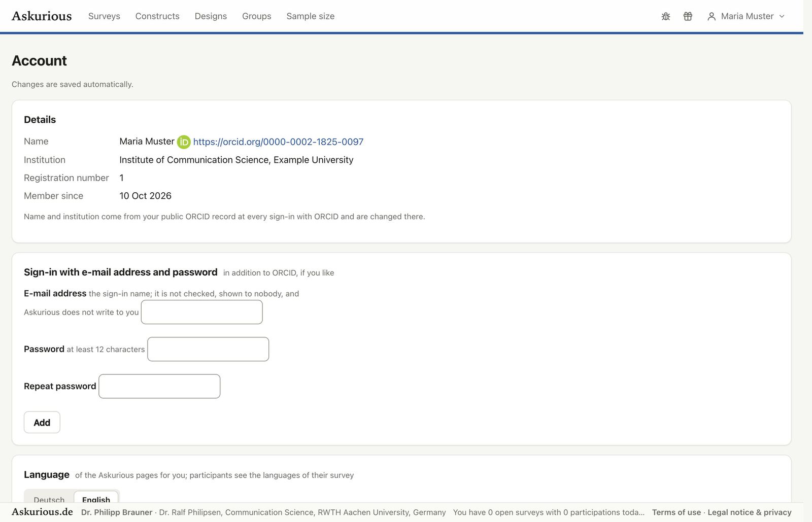Click the Maria Muster name in Details
Image resolution: width=812 pixels, height=522 pixels.
(147, 142)
